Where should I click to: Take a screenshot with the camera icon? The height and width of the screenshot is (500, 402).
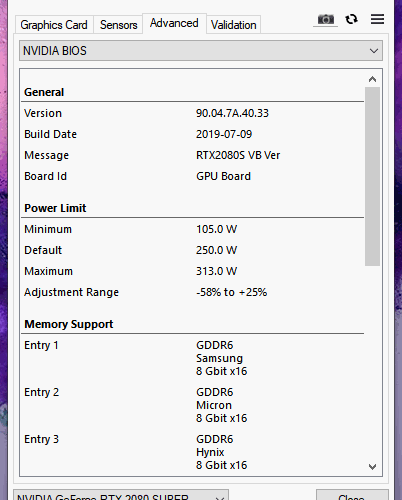click(x=325, y=20)
